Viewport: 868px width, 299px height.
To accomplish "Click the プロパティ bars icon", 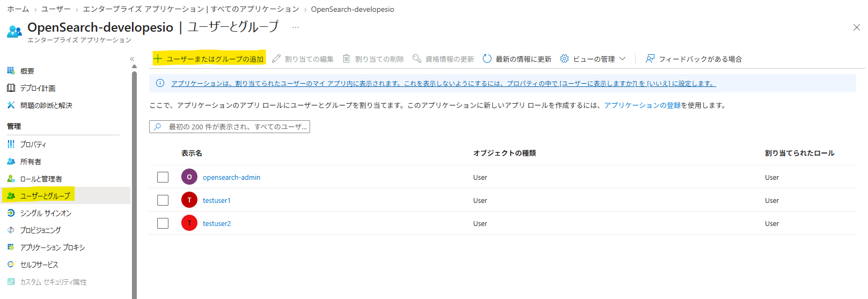I will [11, 144].
